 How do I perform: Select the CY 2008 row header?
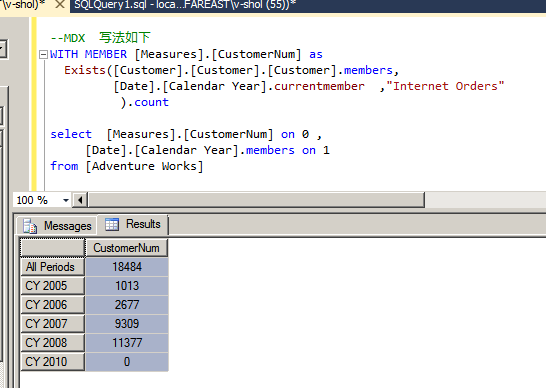point(53,343)
